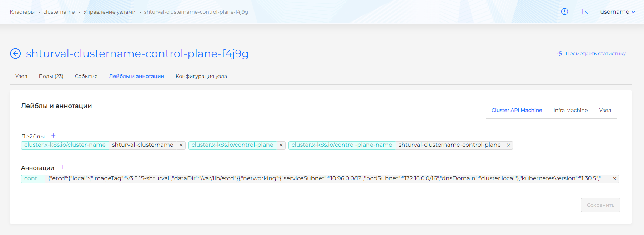
Task: Click the annotation JSON value field
Action: [x=326, y=178]
